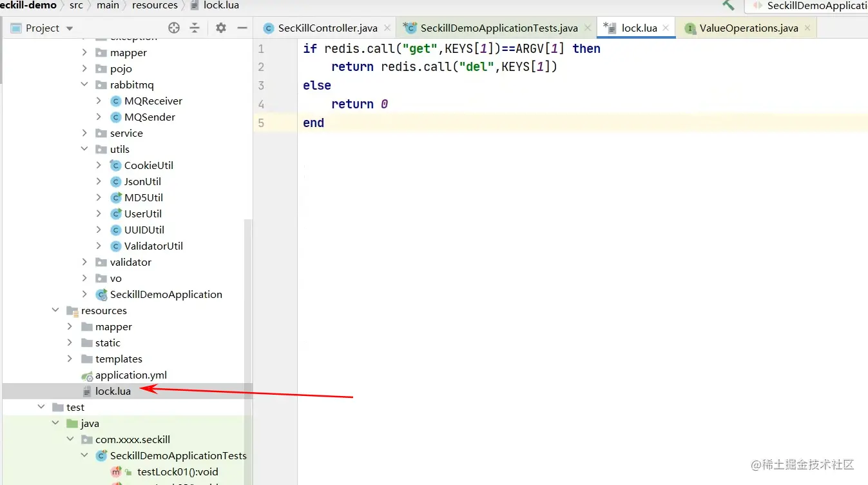The height and width of the screenshot is (485, 868).
Task: Select the vo package row
Action: [127, 278]
